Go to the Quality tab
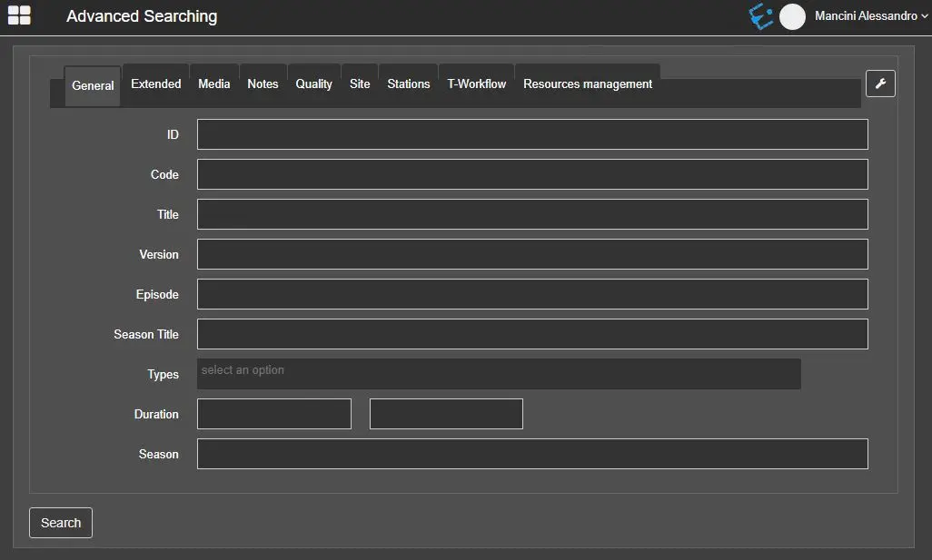This screenshot has height=560, width=932. click(313, 84)
